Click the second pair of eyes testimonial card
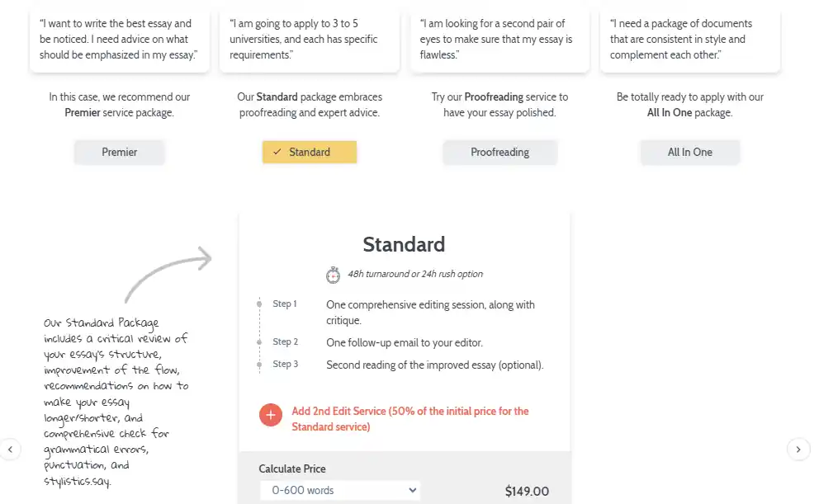The height and width of the screenshot is (504, 819). (x=499, y=39)
